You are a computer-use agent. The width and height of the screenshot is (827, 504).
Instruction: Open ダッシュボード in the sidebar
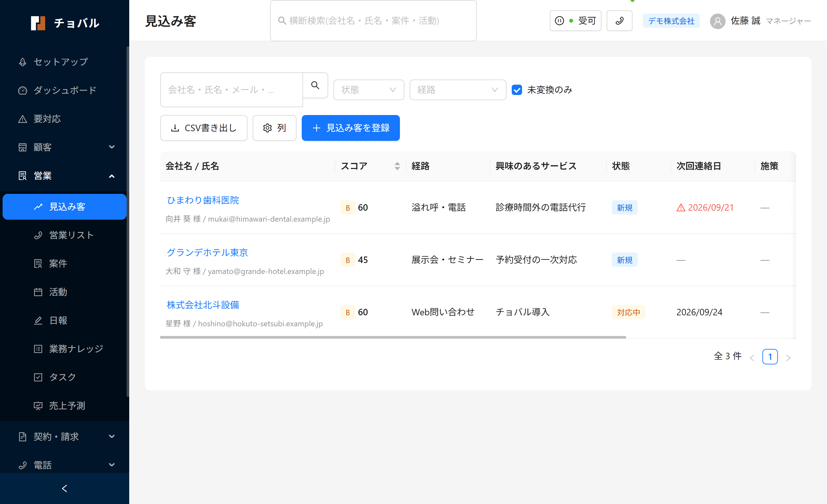(x=64, y=90)
